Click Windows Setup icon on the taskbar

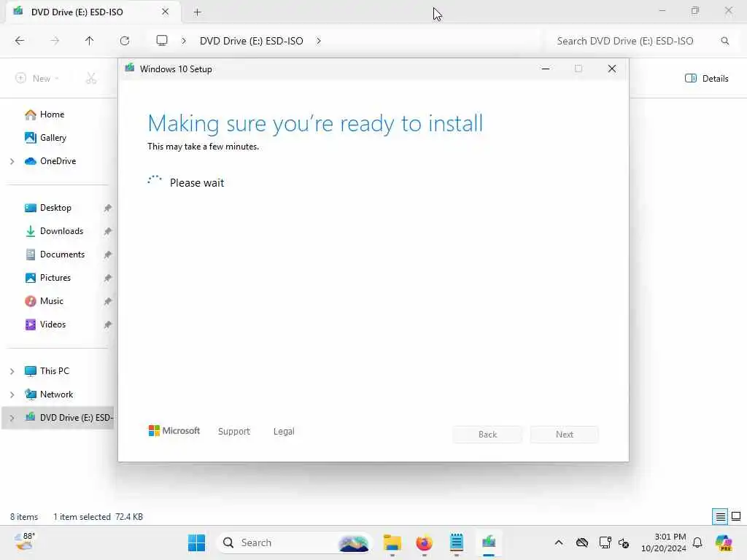click(489, 542)
